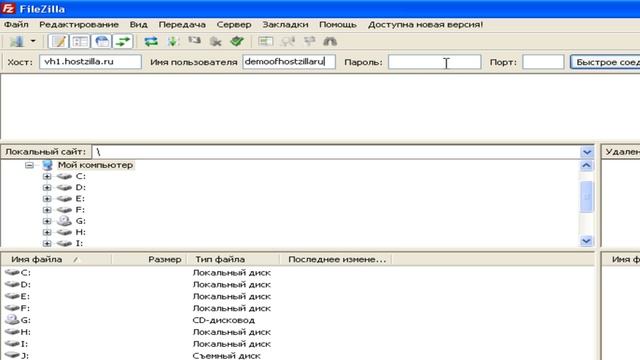Screen dimensions: 640x360
Task: Expand drive E: in the tree
Action: (x=47, y=199)
